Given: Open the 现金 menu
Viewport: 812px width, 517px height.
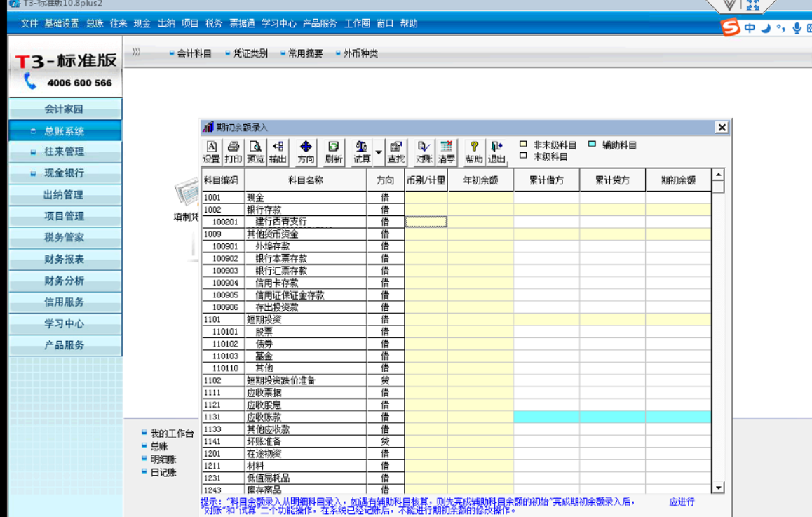Looking at the screenshot, I should pos(142,23).
